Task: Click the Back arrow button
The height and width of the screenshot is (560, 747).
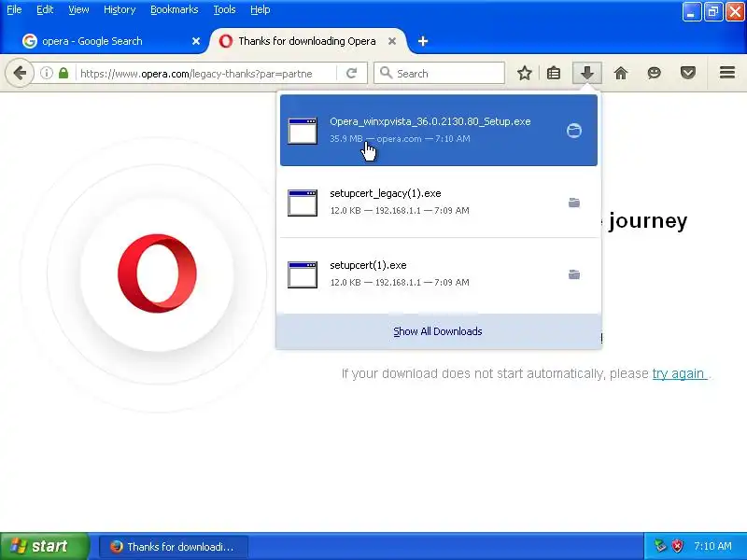Action: pos(20,73)
